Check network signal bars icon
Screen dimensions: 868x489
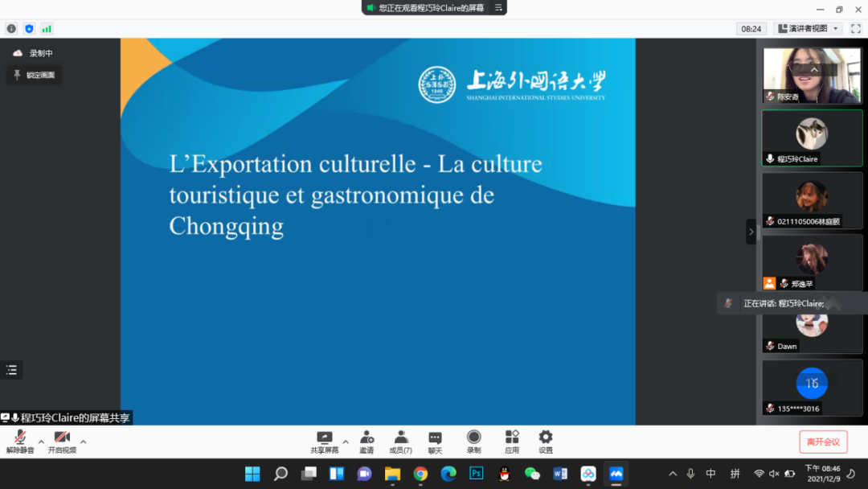(47, 29)
